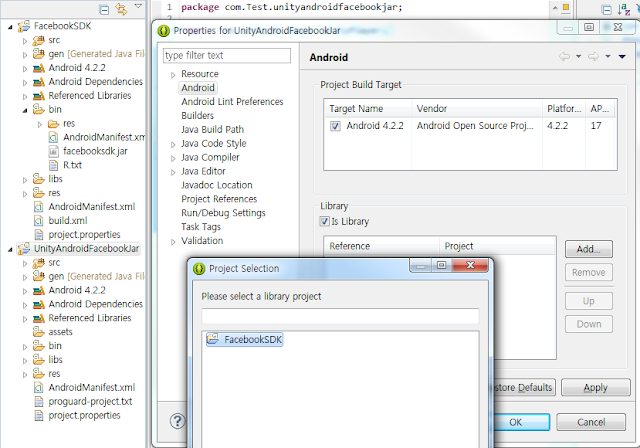
Task: Expand Android Dependencies under UnityAndroidFacebookJar
Action: click(25, 305)
